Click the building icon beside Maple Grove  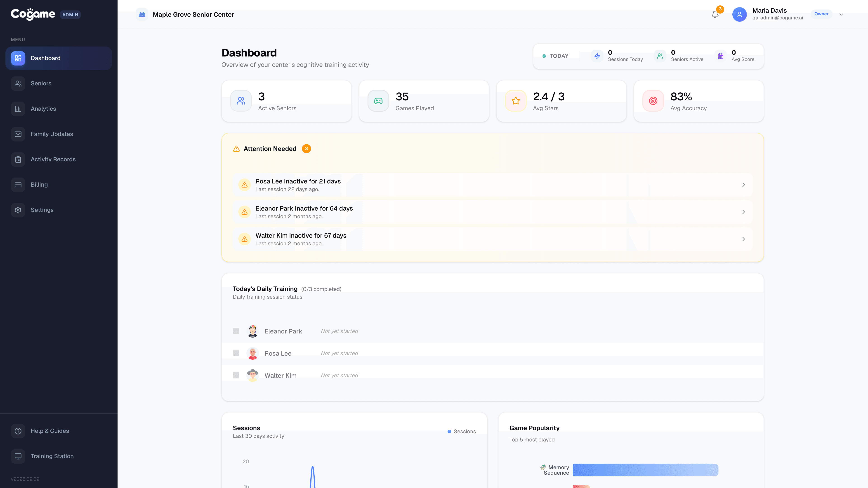click(142, 14)
